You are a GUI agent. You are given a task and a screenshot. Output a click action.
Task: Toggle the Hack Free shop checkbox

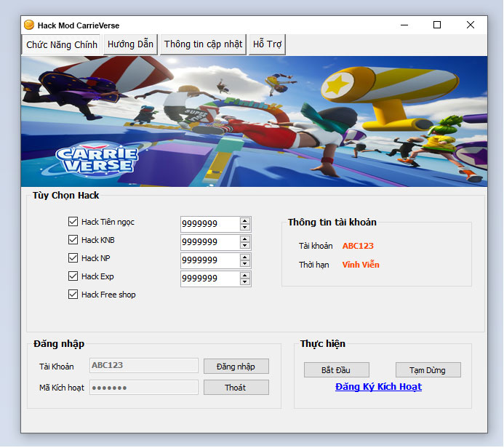[x=73, y=295]
